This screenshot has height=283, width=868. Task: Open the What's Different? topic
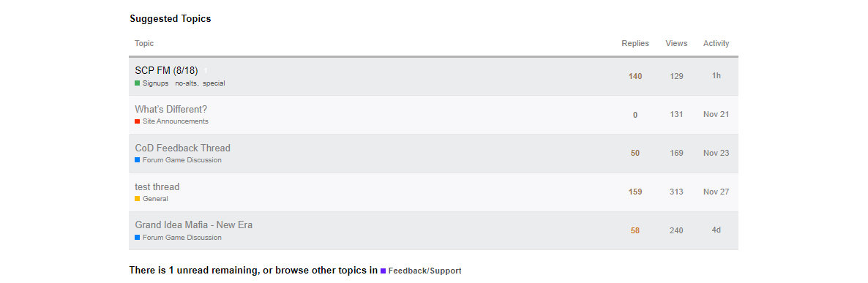click(171, 109)
